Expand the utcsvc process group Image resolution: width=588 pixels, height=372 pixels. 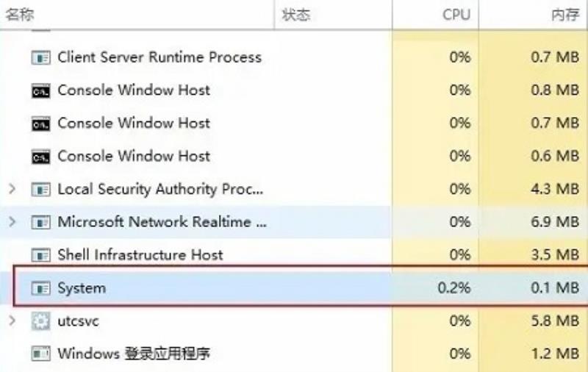(x=12, y=321)
